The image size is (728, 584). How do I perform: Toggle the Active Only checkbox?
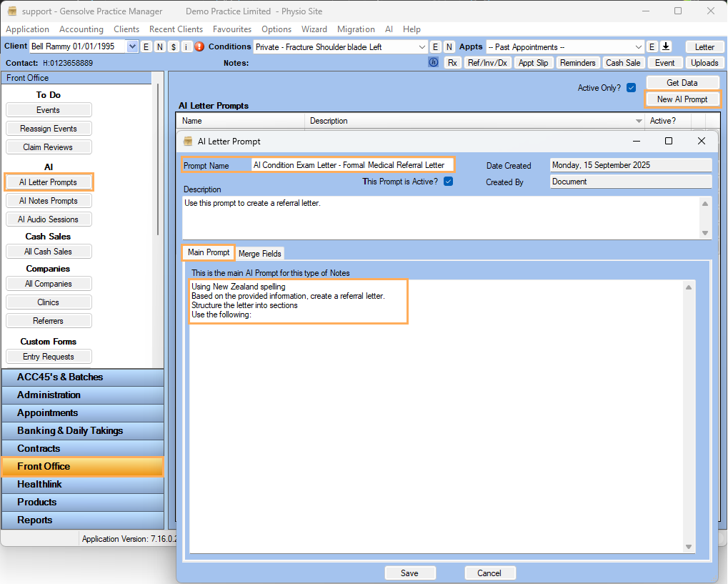631,88
